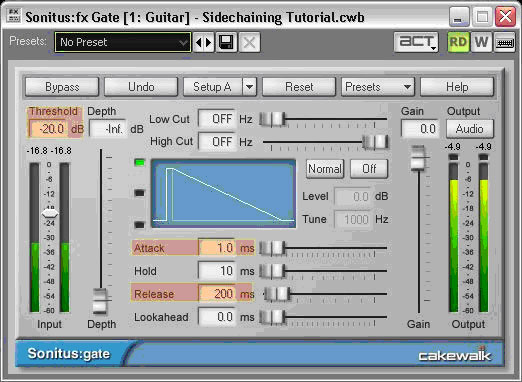The height and width of the screenshot is (382, 522).
Task: Open the ACT learn dropdown button
Action: click(416, 42)
